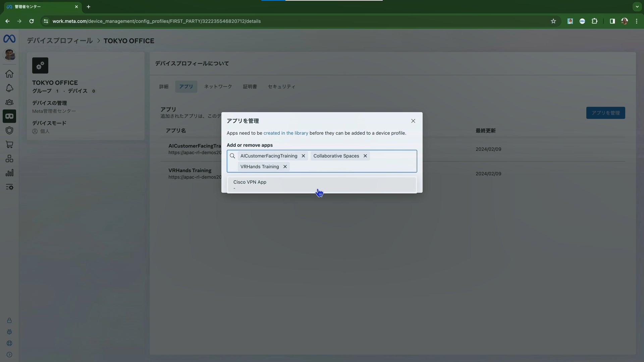644x362 pixels.
Task: Open notifications bell icon in sidebar
Action: [9, 88]
